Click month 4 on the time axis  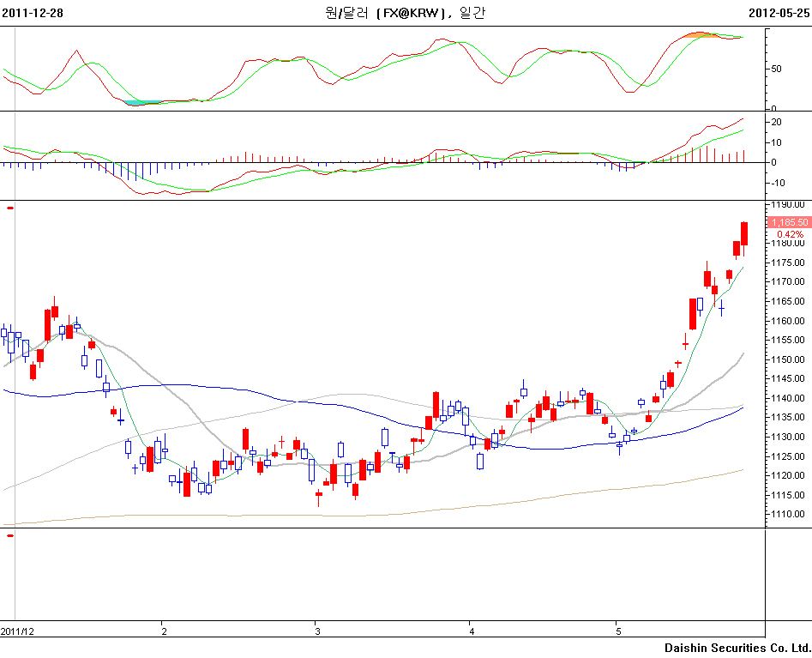471,631
